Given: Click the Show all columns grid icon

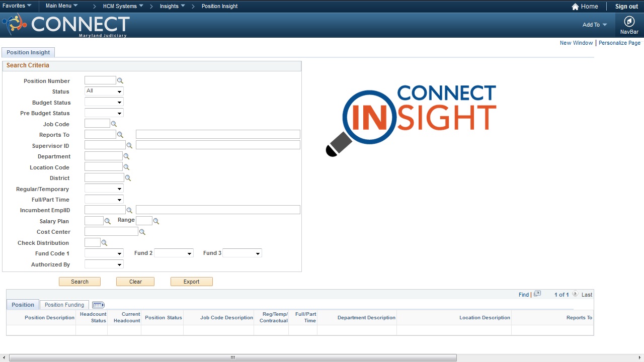Looking at the screenshot, I should (99, 305).
